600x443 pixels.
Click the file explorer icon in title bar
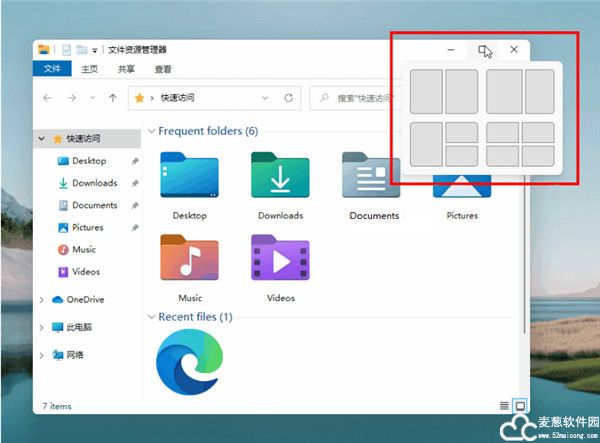[44, 50]
